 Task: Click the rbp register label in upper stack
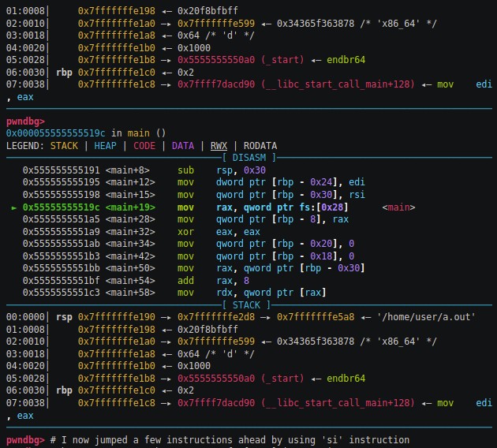(x=64, y=73)
